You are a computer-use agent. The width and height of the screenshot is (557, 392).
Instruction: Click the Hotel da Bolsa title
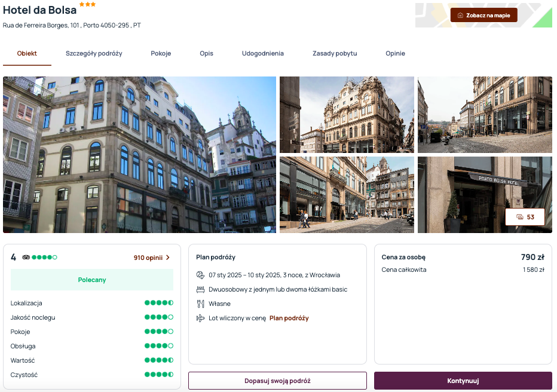click(x=40, y=10)
